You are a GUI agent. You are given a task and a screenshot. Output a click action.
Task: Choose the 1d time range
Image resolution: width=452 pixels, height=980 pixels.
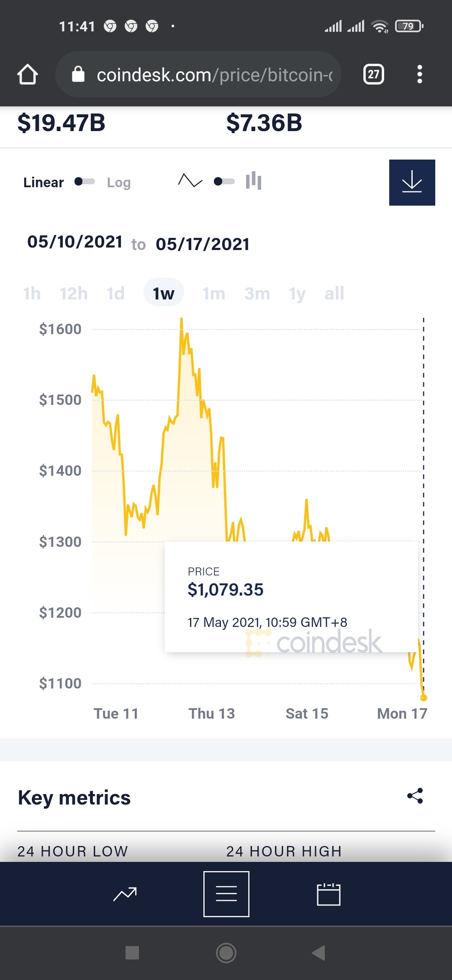click(116, 294)
